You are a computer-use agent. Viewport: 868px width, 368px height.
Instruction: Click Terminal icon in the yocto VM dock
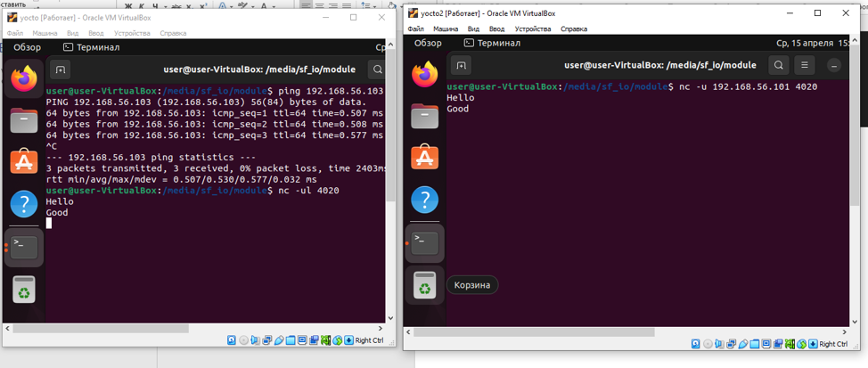click(24, 248)
